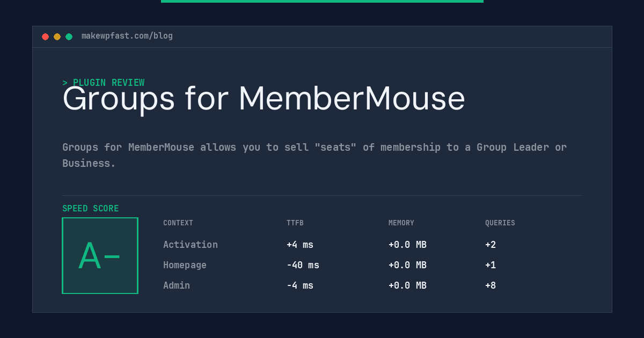Click the green window dot

click(69, 36)
